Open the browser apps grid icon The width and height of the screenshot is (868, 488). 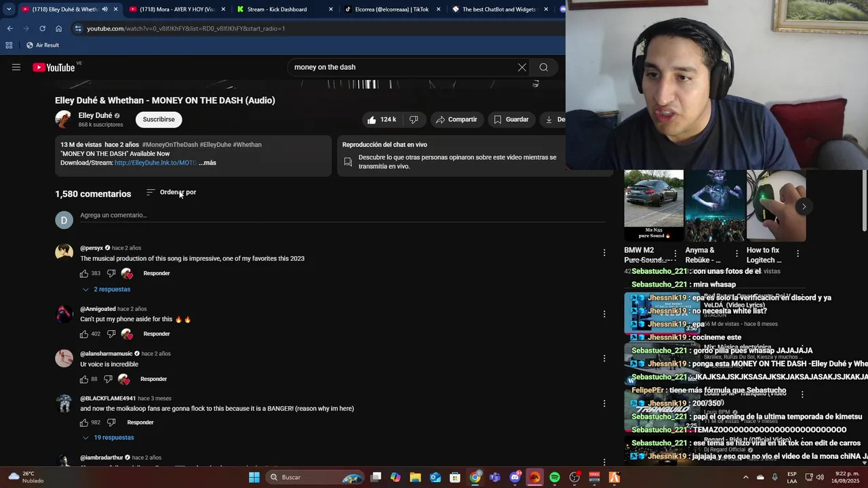(x=9, y=45)
